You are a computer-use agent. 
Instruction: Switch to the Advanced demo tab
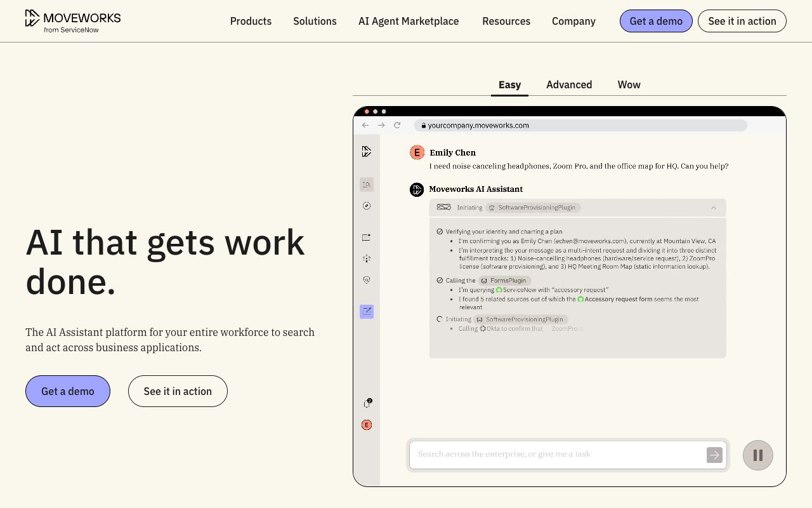point(569,85)
